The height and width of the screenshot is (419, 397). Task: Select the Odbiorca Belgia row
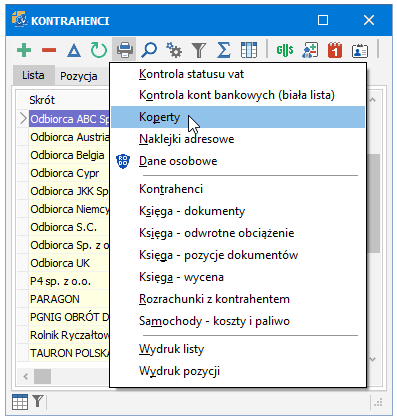point(69,155)
